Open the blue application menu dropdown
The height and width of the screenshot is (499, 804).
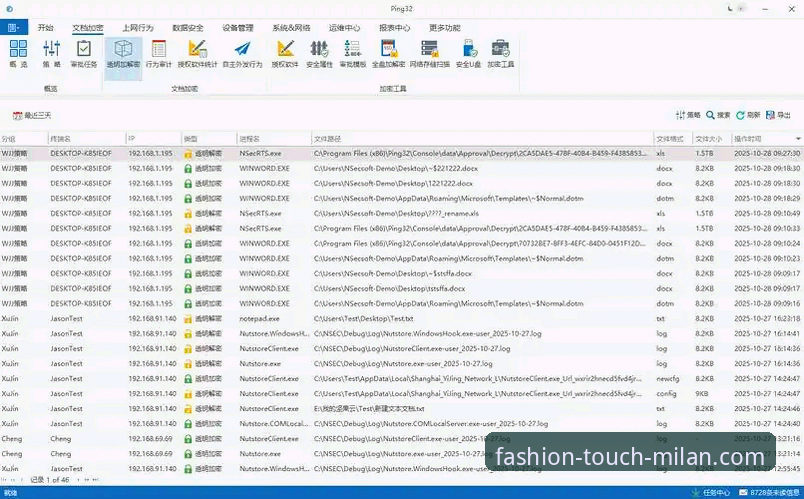pyautogui.click(x=14, y=27)
